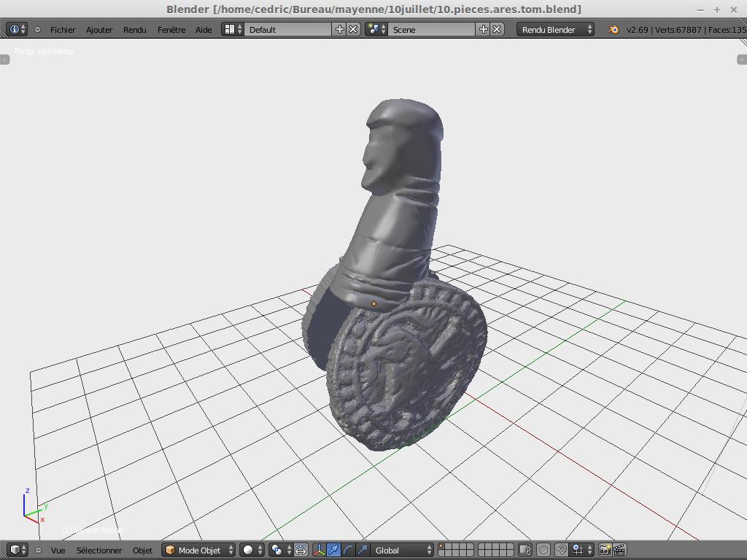Enable snap during transform magnet
The width and height of the screenshot is (747, 560).
pyautogui.click(x=561, y=550)
